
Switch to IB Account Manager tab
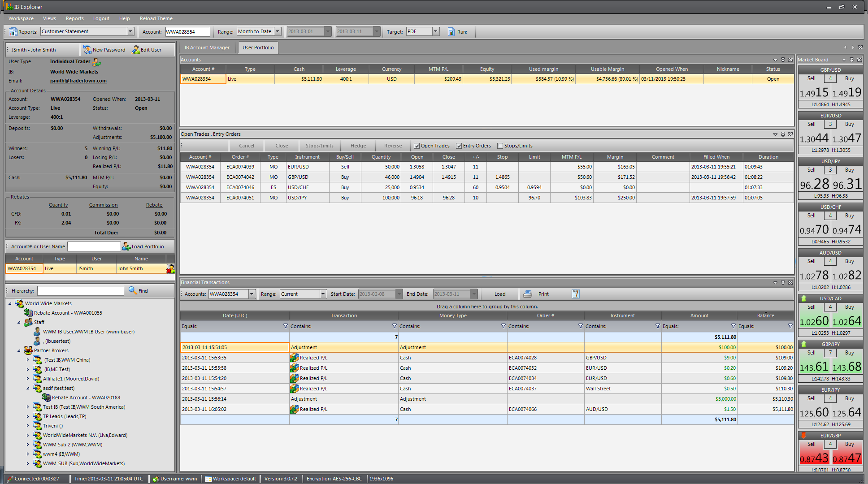207,48
